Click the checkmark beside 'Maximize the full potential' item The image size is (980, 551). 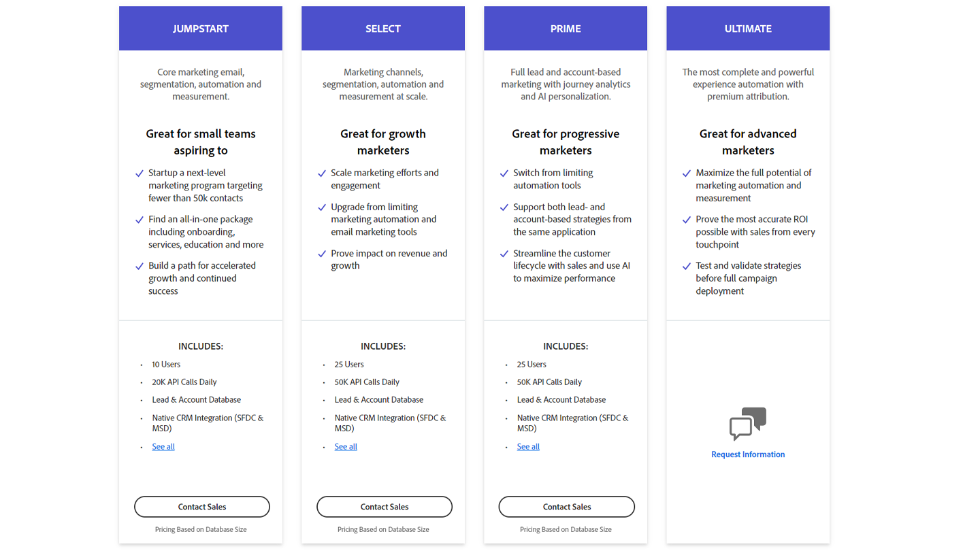687,173
